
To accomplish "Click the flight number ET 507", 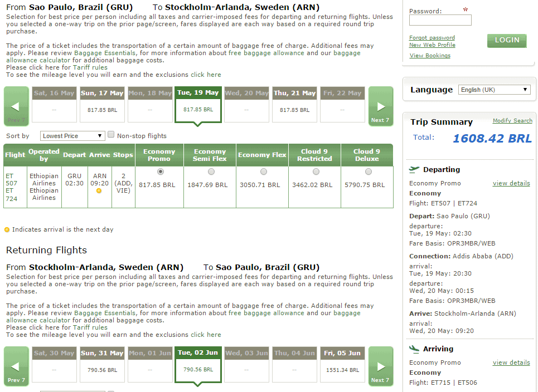I will pyautogui.click(x=11, y=179).
